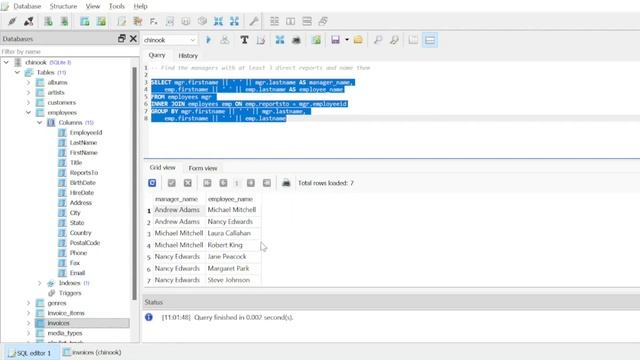Refresh grid data with blue refresh icon
Viewport: 640px width, 360px height.
click(152, 183)
